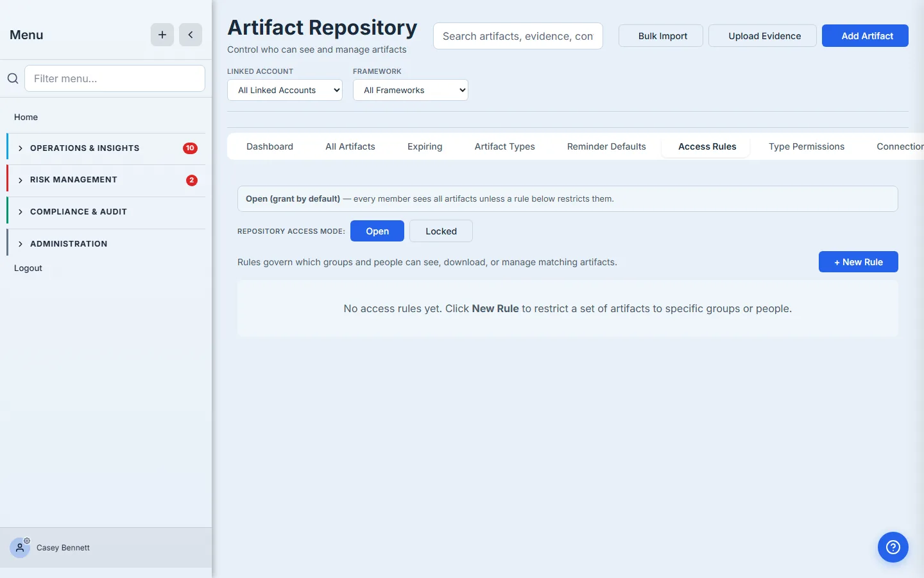Image resolution: width=924 pixels, height=578 pixels.
Task: Click the Bulk Import button
Action: pyautogui.click(x=661, y=36)
